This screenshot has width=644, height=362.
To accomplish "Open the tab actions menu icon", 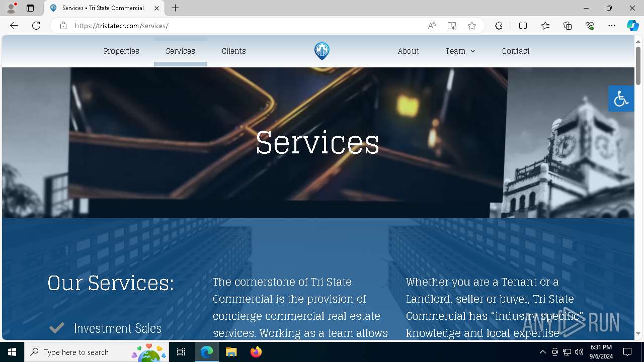I will pos(30,8).
